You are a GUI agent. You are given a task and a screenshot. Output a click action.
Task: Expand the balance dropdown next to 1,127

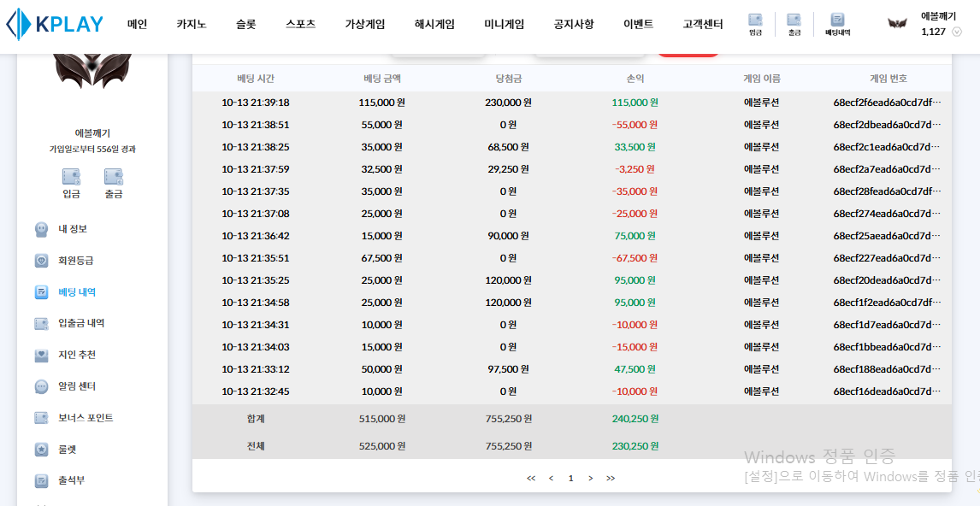[x=956, y=32]
